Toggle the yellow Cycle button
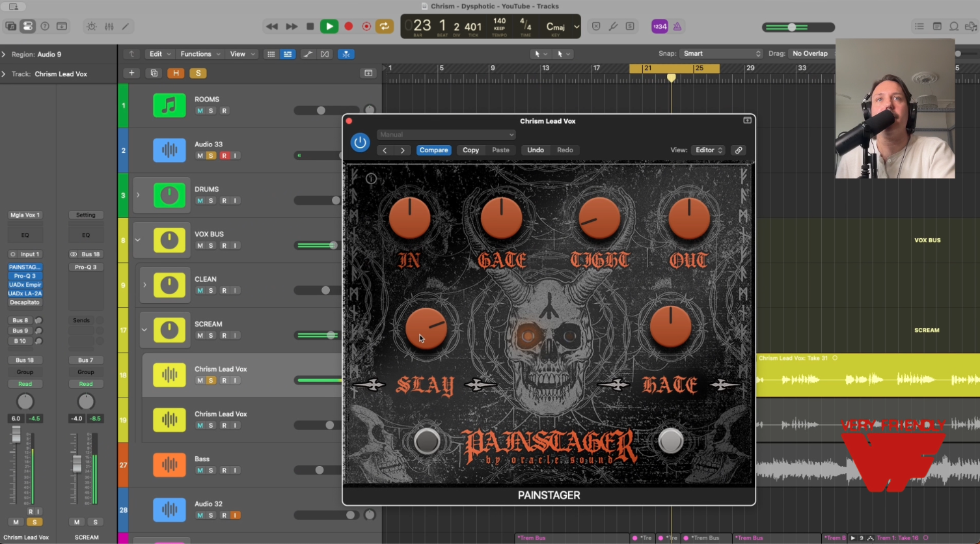The height and width of the screenshot is (544, 980). coord(385,27)
